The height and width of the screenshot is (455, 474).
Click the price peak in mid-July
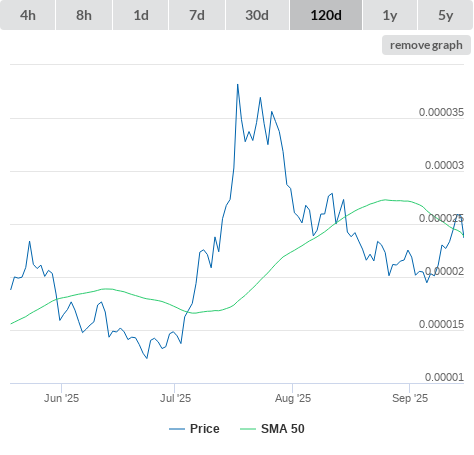(x=238, y=85)
